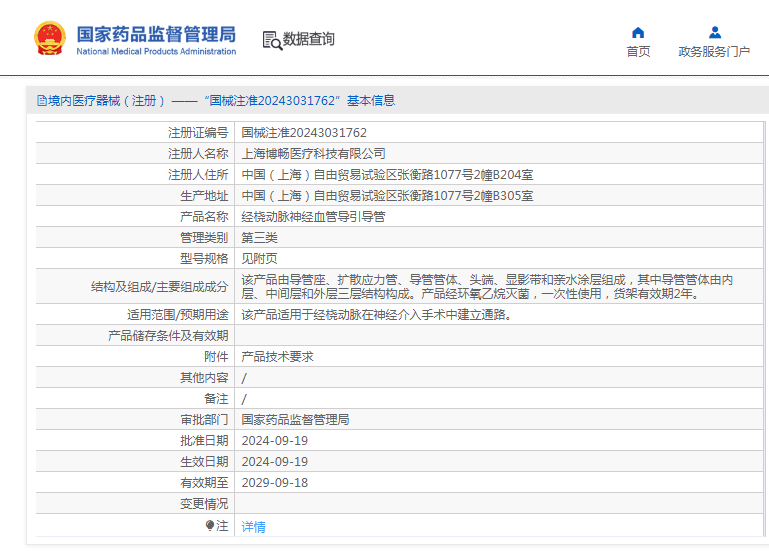Screen dimensions: 769x554
Task: Click the National Medical Products Administration subtitle
Action: pyautogui.click(x=156, y=51)
